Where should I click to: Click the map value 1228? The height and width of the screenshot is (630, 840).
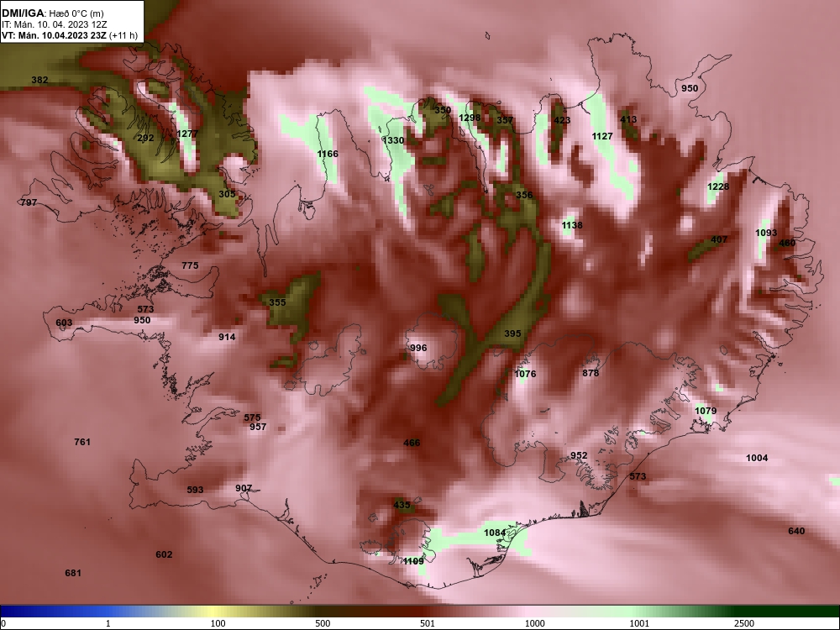718,186
